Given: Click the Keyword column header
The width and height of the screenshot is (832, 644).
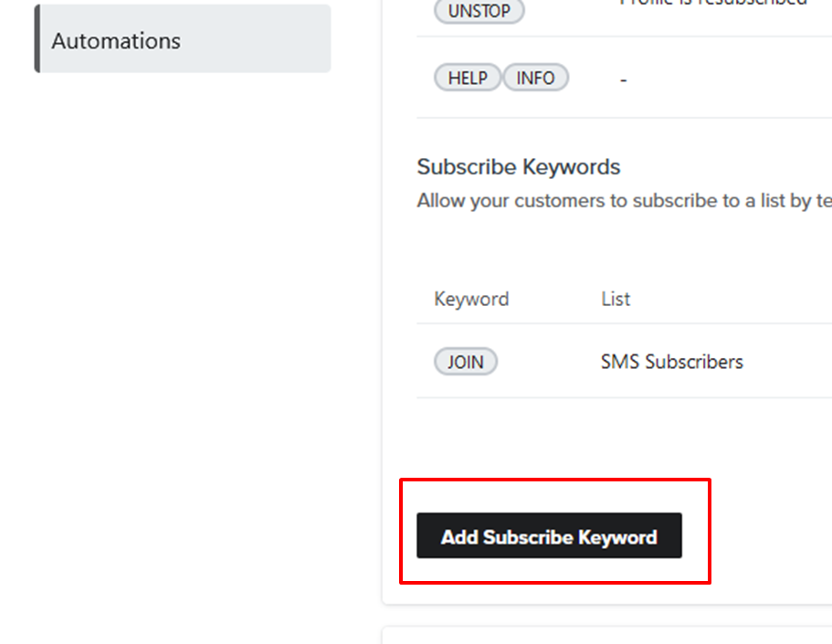Looking at the screenshot, I should click(x=471, y=299).
